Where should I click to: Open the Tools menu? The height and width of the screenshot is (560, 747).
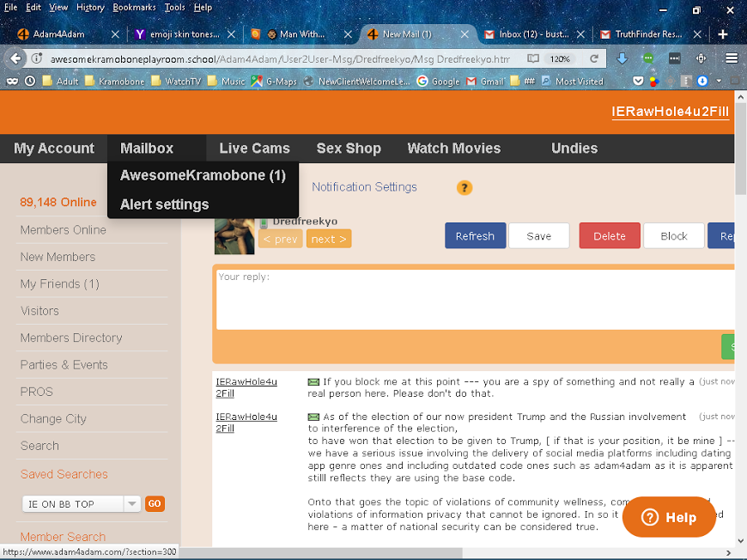tap(174, 8)
